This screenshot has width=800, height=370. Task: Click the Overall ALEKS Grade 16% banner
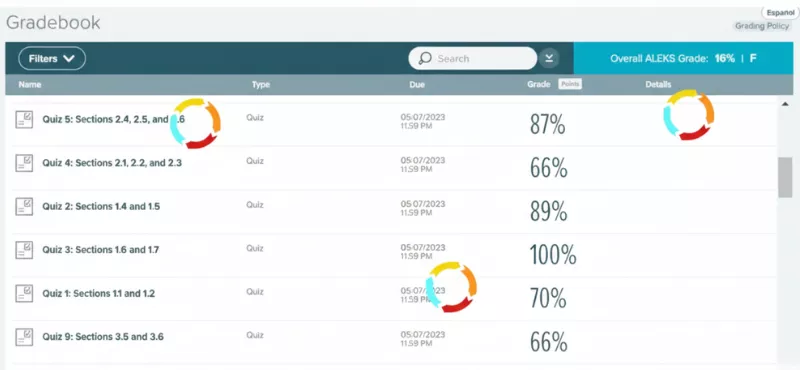pos(683,58)
